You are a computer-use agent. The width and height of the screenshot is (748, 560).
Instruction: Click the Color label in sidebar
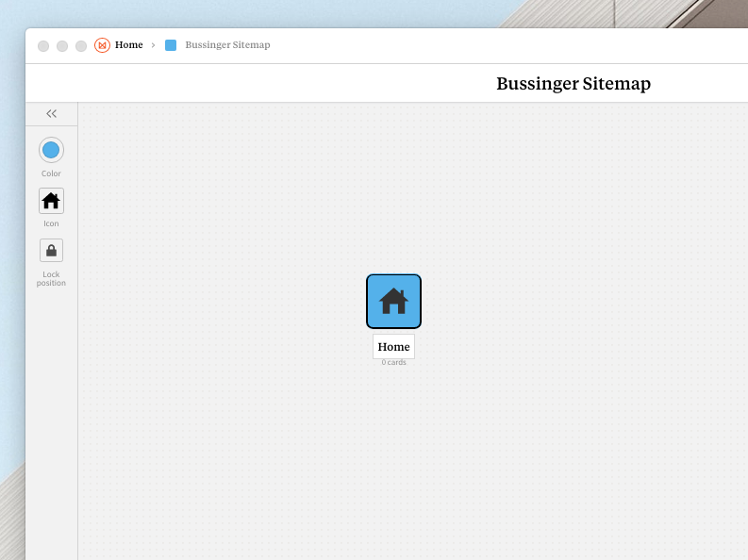click(x=51, y=173)
